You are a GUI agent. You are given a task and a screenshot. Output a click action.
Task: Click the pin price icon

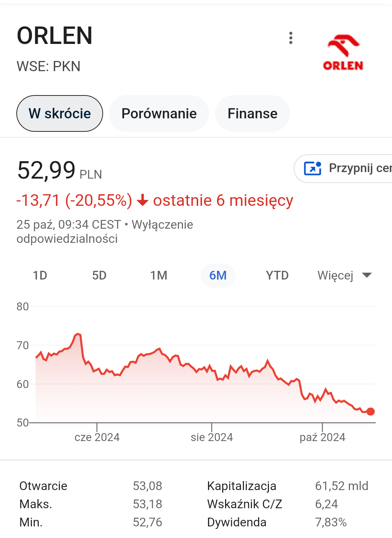coord(313,168)
